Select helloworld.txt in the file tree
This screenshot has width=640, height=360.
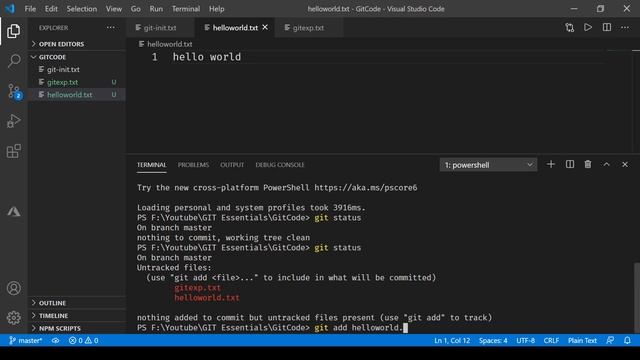pyautogui.click(x=77, y=95)
